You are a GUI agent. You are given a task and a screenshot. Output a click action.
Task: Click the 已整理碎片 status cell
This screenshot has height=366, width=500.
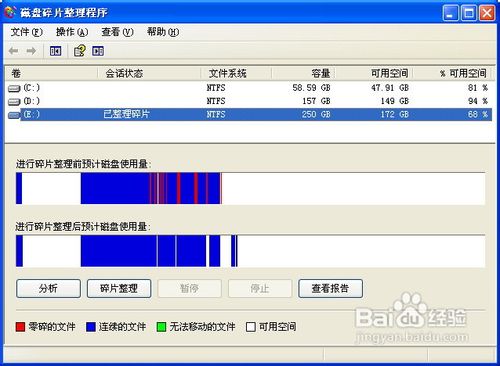coord(126,114)
